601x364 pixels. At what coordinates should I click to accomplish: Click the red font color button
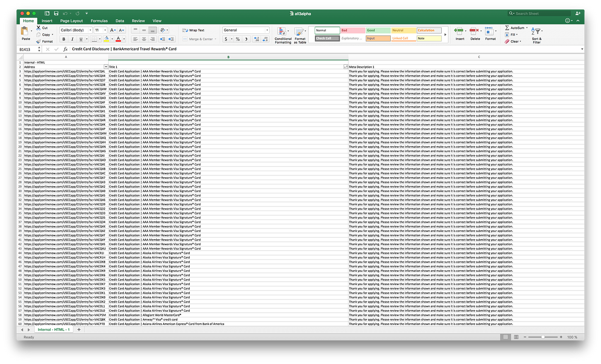[x=118, y=39]
